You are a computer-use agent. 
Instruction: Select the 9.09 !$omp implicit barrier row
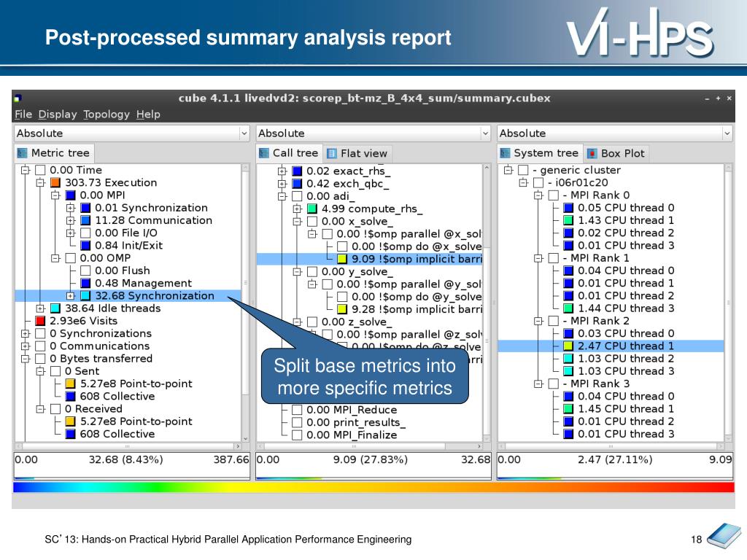click(x=370, y=259)
